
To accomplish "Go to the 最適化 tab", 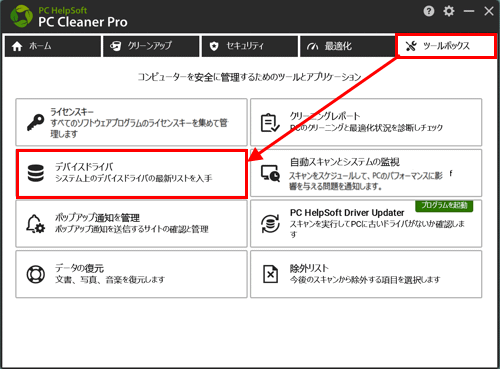I will pyautogui.click(x=348, y=46).
